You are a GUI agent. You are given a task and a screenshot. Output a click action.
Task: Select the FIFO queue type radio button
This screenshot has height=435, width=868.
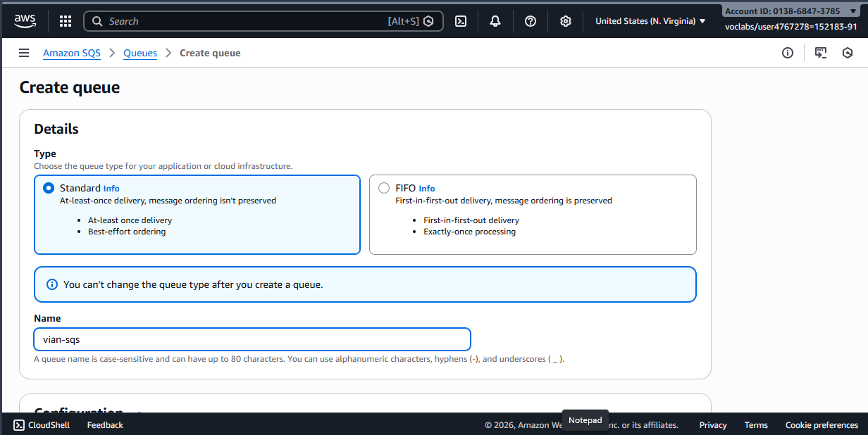384,188
